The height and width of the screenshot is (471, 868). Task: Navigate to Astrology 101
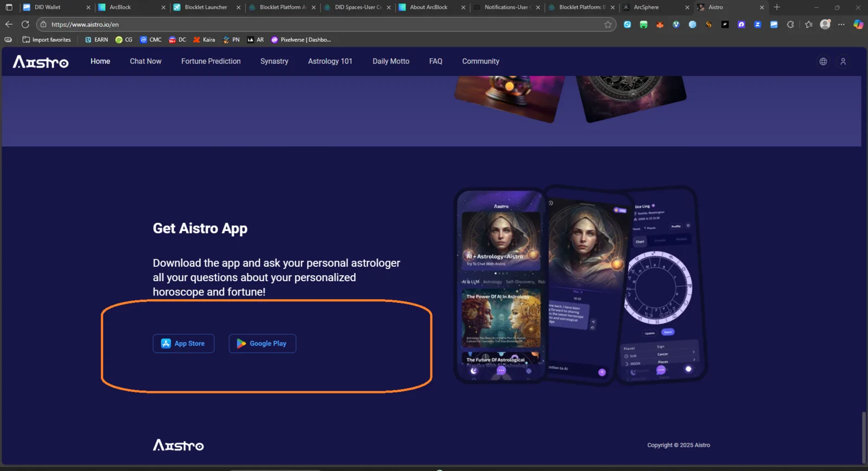pyautogui.click(x=330, y=61)
